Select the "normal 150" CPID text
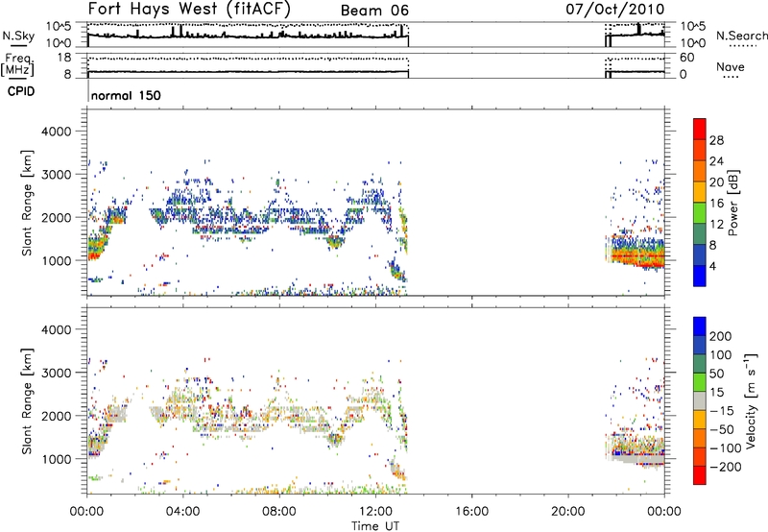The image size is (768, 532). point(126,95)
